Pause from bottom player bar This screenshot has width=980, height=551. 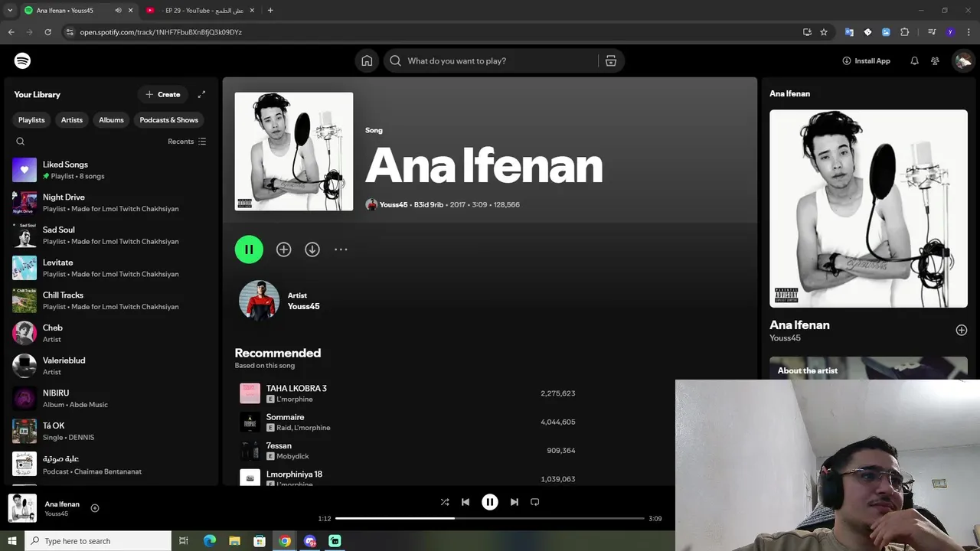[x=490, y=502]
